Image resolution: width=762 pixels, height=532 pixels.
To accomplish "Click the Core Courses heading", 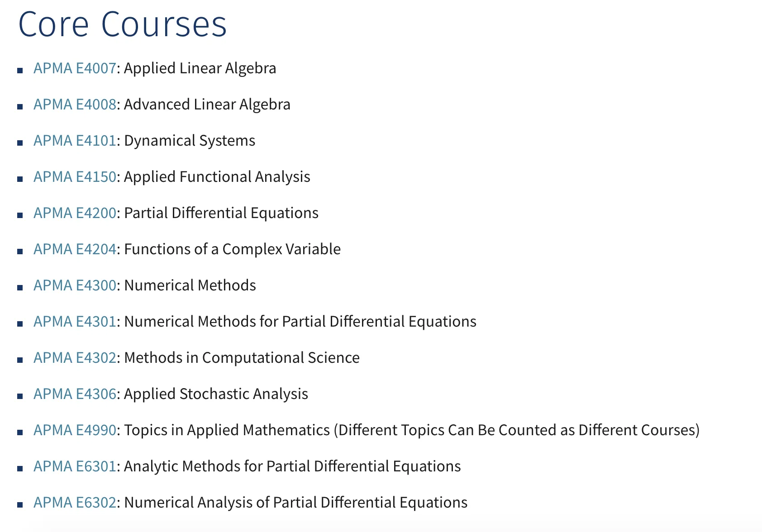I will coord(122,24).
